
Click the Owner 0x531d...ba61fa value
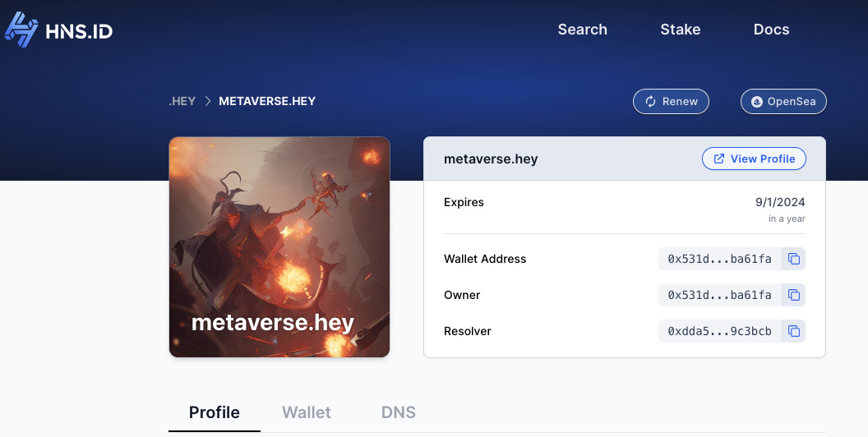pos(720,295)
